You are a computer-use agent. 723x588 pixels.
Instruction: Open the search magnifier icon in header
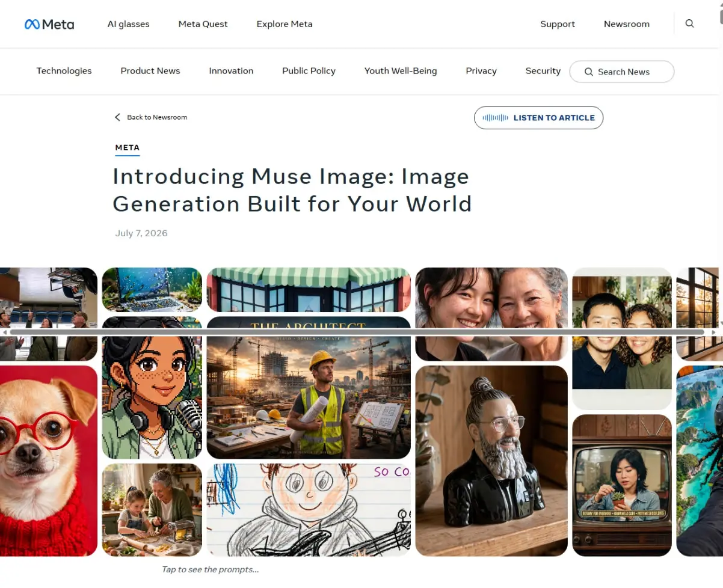[690, 24]
